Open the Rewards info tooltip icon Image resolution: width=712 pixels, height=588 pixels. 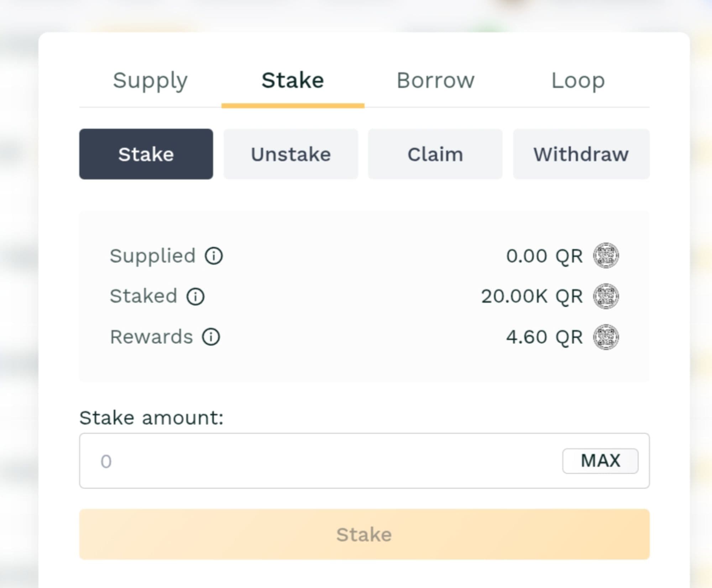(211, 337)
